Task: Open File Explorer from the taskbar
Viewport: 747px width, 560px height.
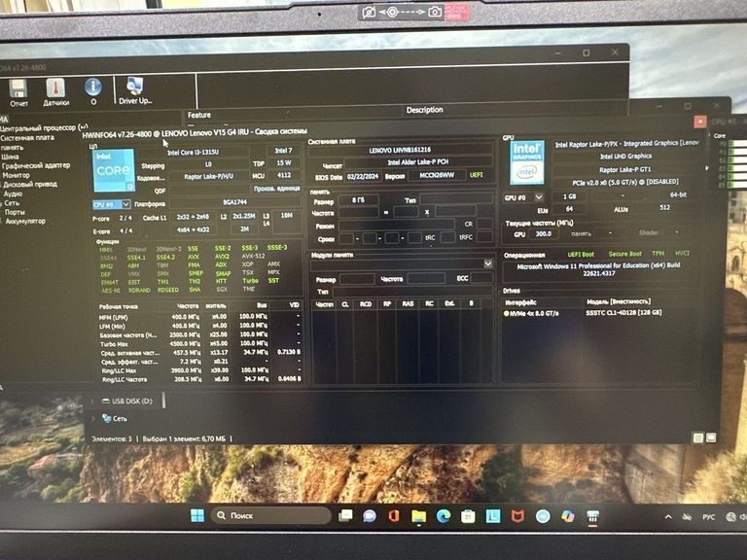Action: click(x=418, y=515)
